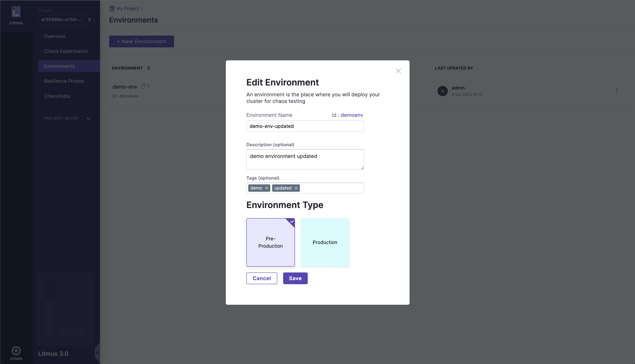Screen dimensions: 635x364
Task: Click the Litmus logo icon
Action: [16, 12]
